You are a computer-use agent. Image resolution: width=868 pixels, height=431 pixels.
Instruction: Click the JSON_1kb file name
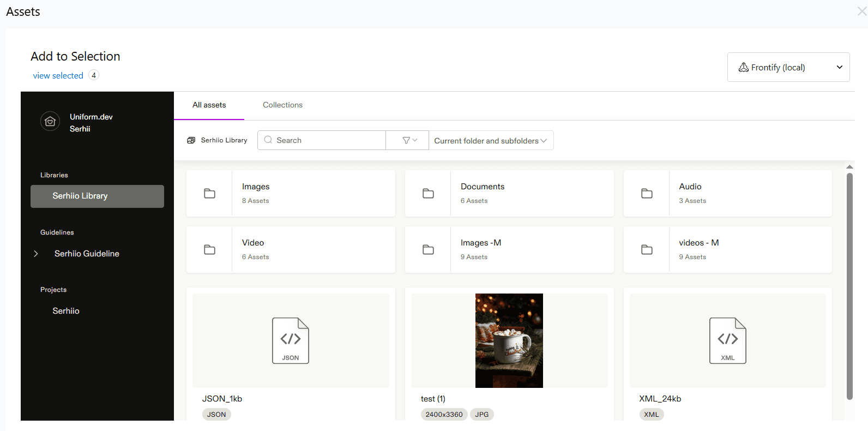coord(222,399)
